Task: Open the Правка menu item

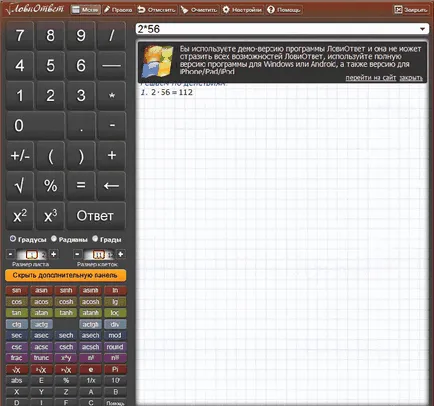Action: coord(118,10)
